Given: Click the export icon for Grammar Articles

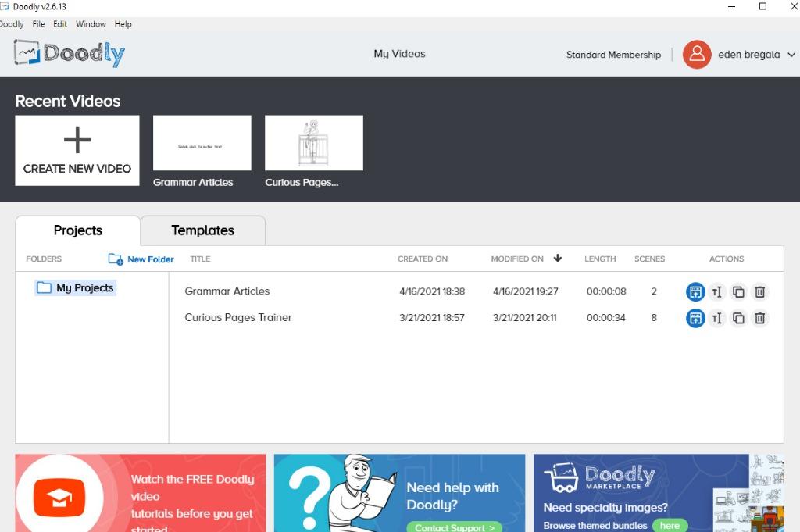Looking at the screenshot, I should [x=695, y=292].
